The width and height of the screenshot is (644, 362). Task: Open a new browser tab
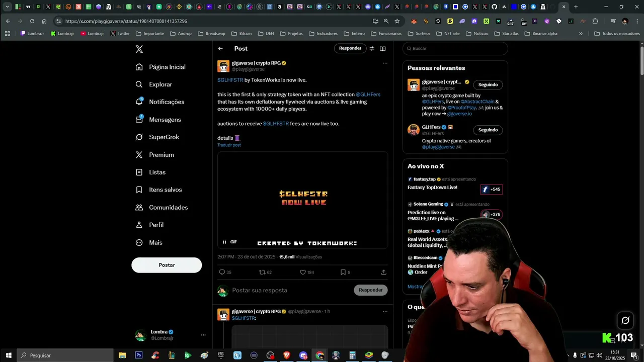[576, 7]
